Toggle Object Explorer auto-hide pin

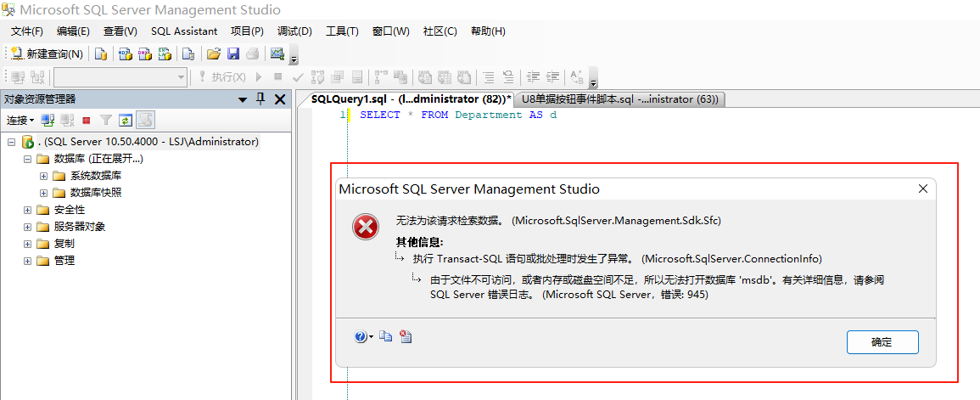[260, 99]
